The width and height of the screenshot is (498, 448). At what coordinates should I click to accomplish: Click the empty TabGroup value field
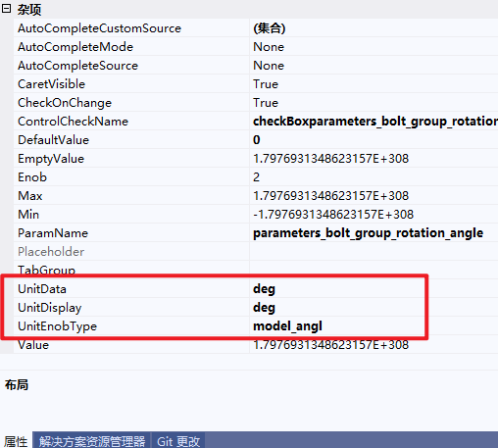373,269
